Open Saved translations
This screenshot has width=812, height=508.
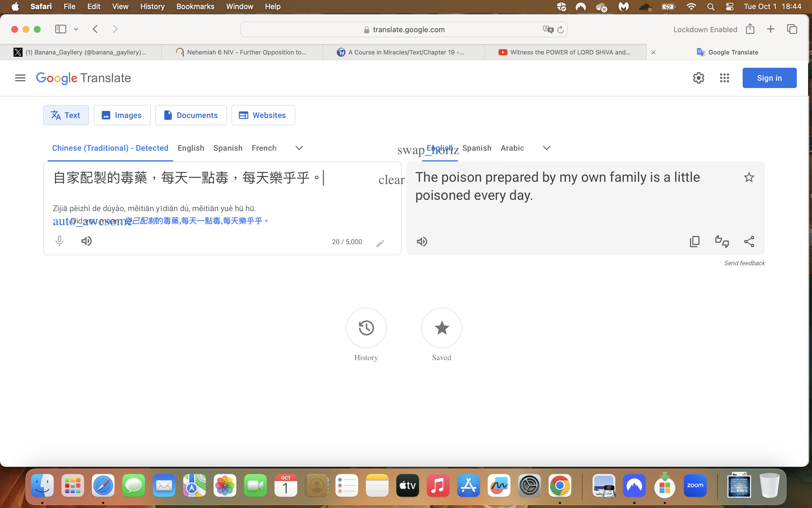[442, 328]
